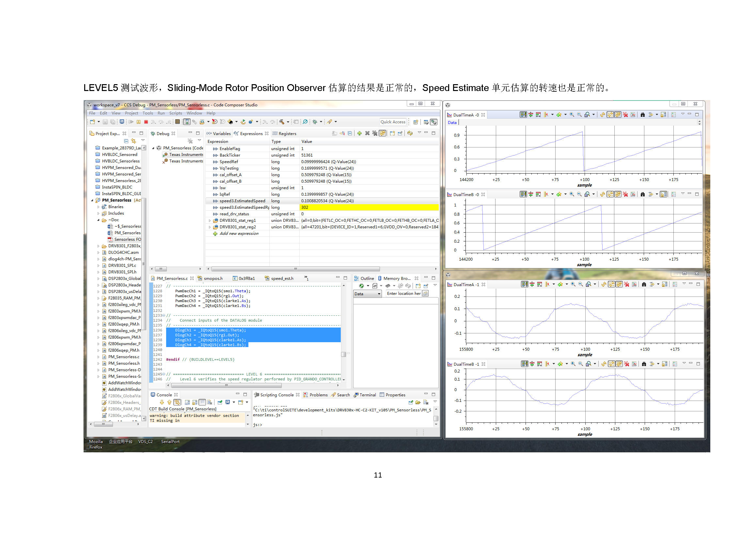
Task: Toggle continuous refresh in Expressions toolbar
Action: 382,134
